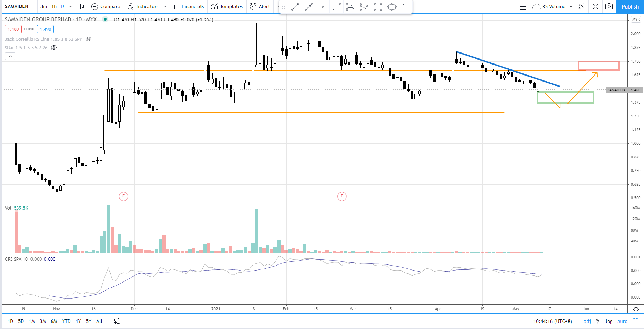The height and width of the screenshot is (329, 644).
Task: Click the blue 1.490 buy price button
Action: pyautogui.click(x=45, y=29)
